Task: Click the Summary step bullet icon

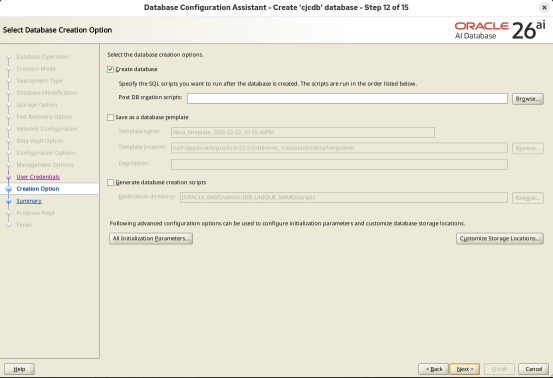Action: click(9, 201)
